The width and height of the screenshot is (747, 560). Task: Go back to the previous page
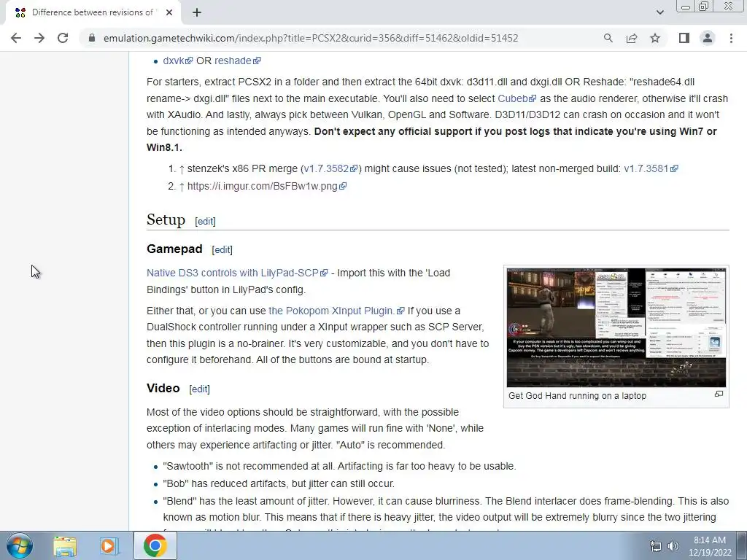(x=16, y=38)
